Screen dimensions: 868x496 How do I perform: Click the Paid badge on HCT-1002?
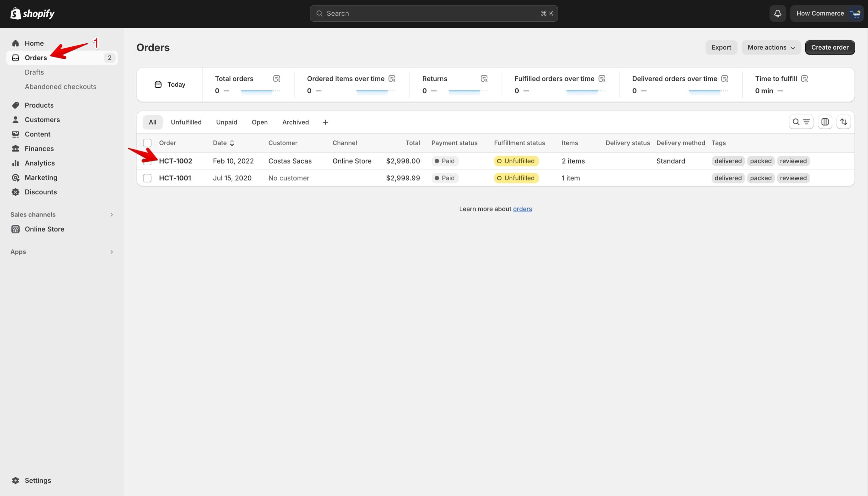(x=445, y=161)
